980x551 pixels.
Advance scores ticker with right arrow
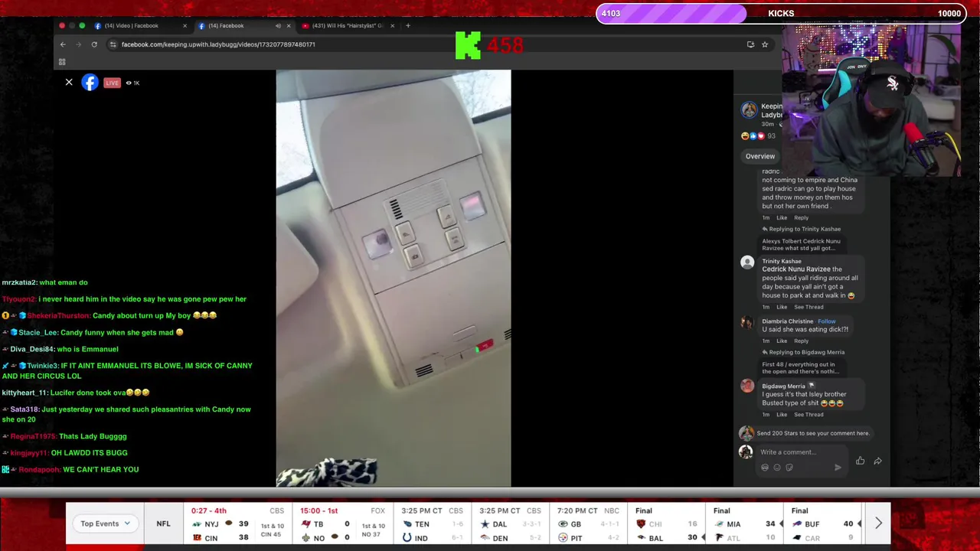(878, 523)
